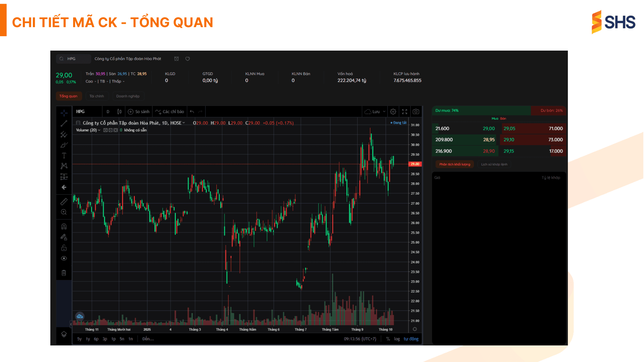This screenshot has height=362, width=644.
Task: Add HPG to favorites heart icon
Action: [x=187, y=59]
